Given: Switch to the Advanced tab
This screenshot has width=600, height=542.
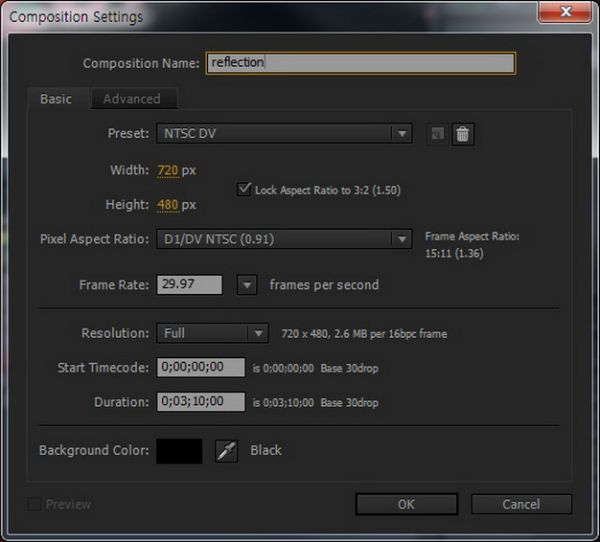Looking at the screenshot, I should (134, 99).
